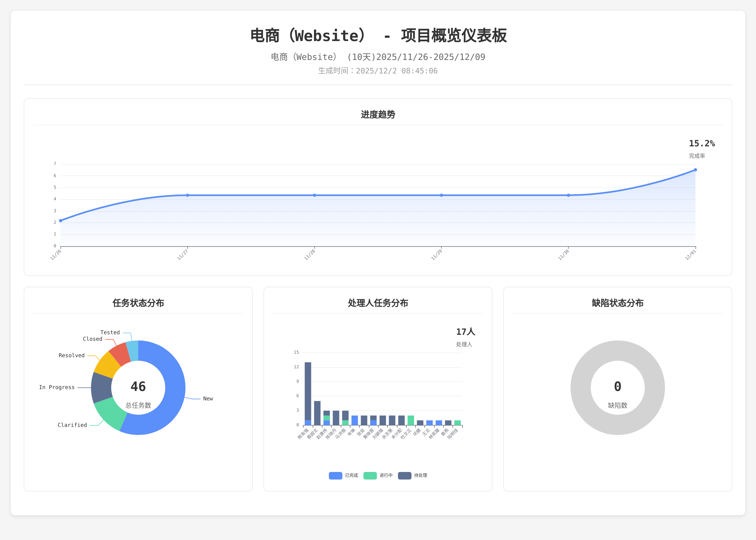Click the In Progress donut segment

pyautogui.click(x=102, y=387)
